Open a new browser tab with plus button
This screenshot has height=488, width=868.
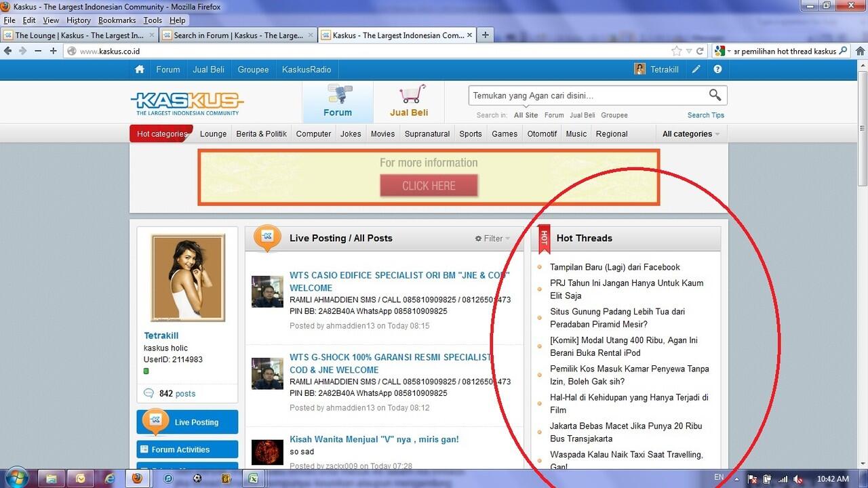(x=486, y=35)
